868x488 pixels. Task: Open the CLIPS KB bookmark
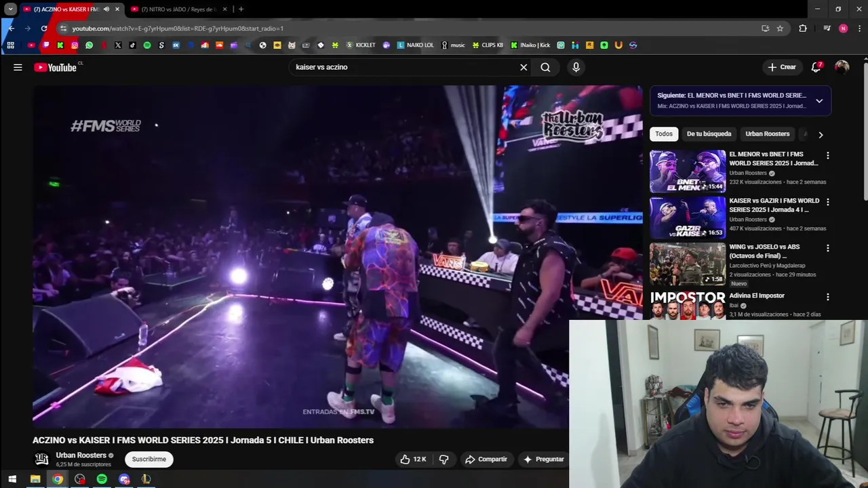click(x=488, y=45)
